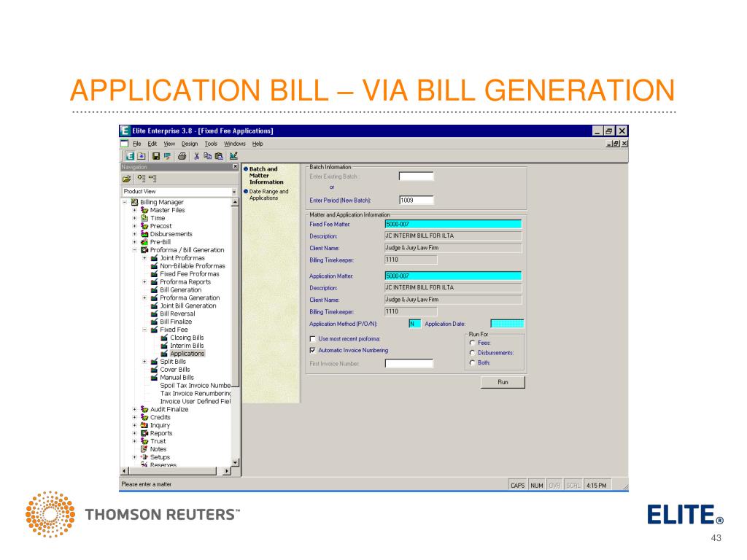Image resolution: width=747 pixels, height=560 pixels.
Task: Open the Windows menu
Action: coord(235,144)
